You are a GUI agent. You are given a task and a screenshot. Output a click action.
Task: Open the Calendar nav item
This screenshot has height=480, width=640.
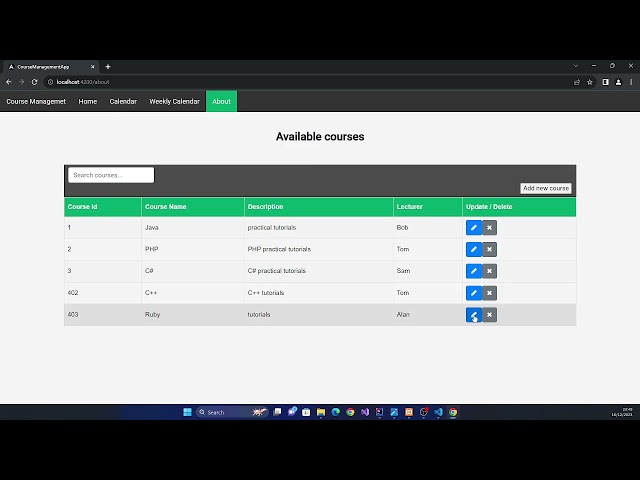click(x=123, y=101)
